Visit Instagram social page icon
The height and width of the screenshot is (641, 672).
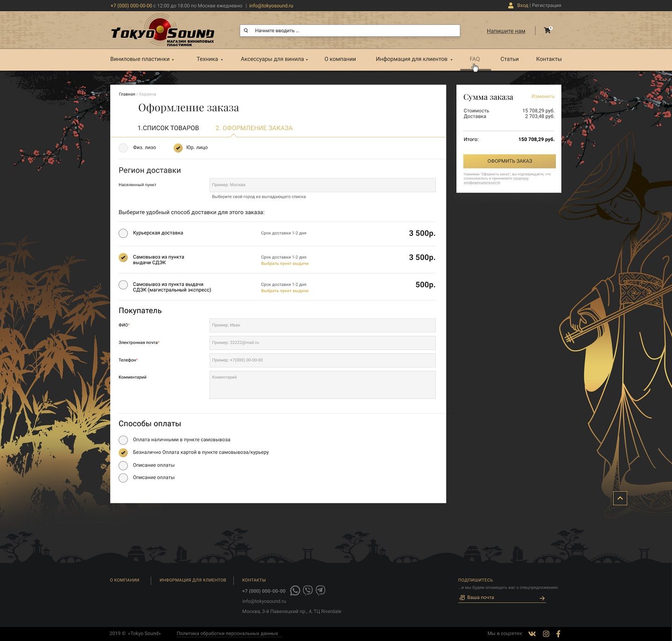(546, 634)
